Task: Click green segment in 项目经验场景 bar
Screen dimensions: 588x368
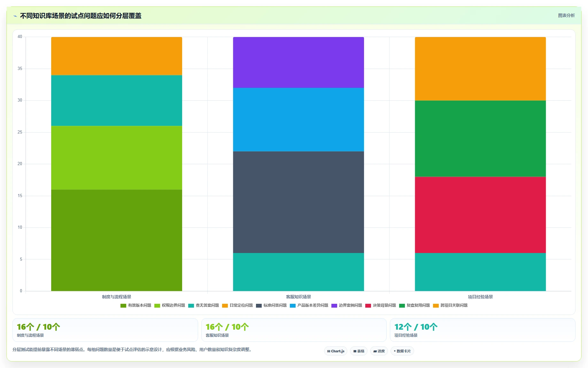Action: coord(480,139)
